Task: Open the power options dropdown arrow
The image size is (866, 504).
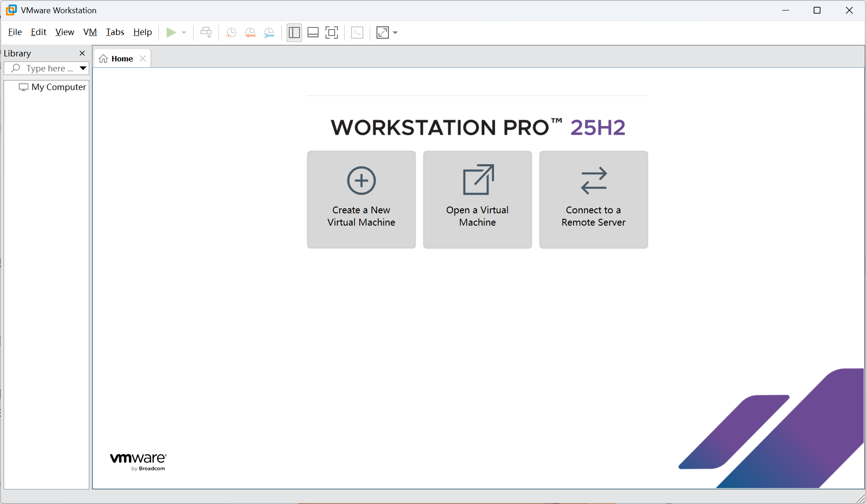Action: (184, 32)
